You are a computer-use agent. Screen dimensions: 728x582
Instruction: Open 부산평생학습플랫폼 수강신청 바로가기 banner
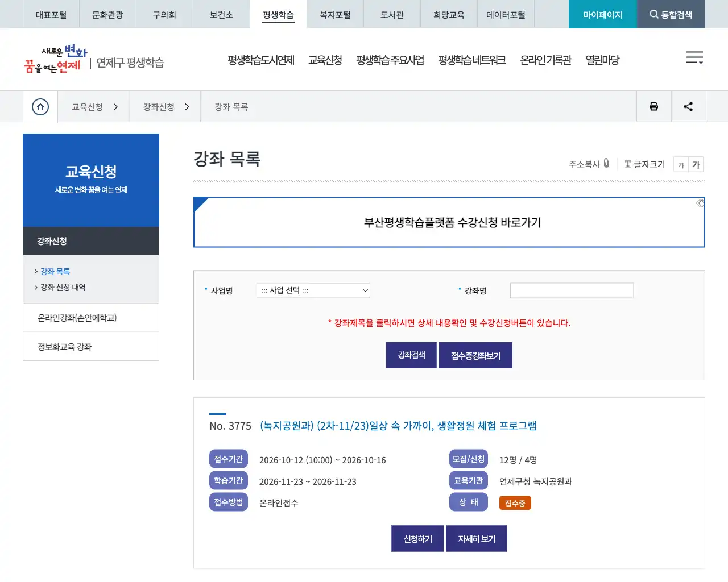pyautogui.click(x=449, y=222)
